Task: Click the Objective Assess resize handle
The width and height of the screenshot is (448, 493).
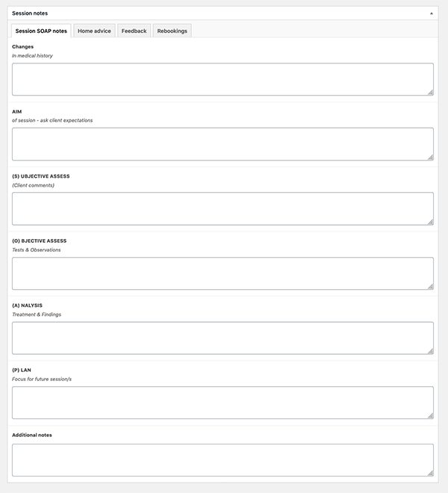Action: [x=430, y=286]
